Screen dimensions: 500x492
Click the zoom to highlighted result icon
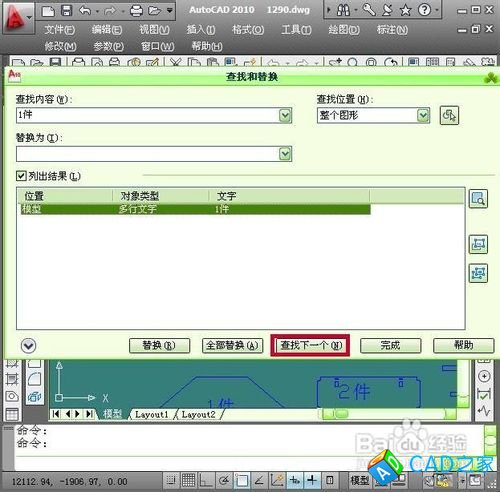[478, 199]
